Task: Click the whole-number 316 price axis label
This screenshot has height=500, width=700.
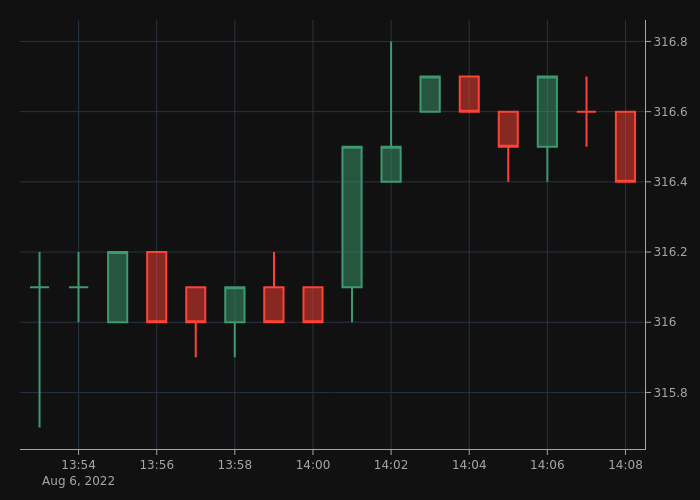Action: coord(663,322)
